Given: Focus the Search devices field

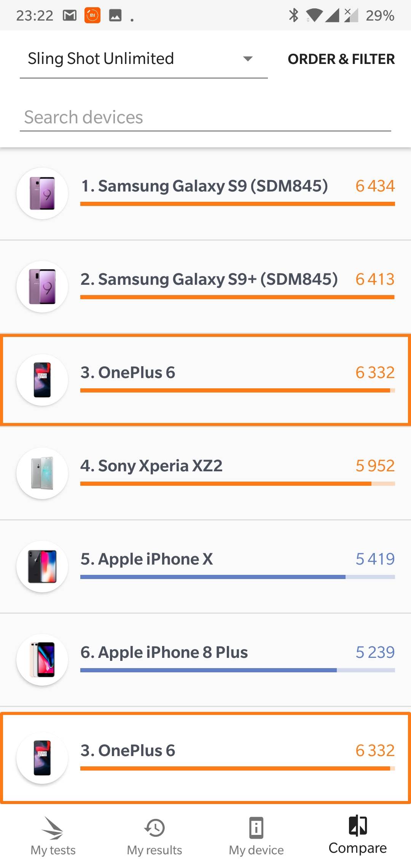Looking at the screenshot, I should click(205, 117).
